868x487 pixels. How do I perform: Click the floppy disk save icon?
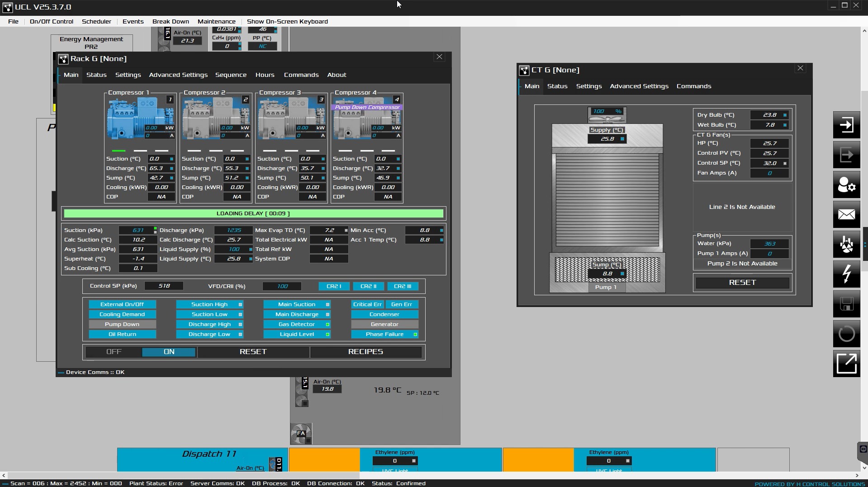point(846,304)
